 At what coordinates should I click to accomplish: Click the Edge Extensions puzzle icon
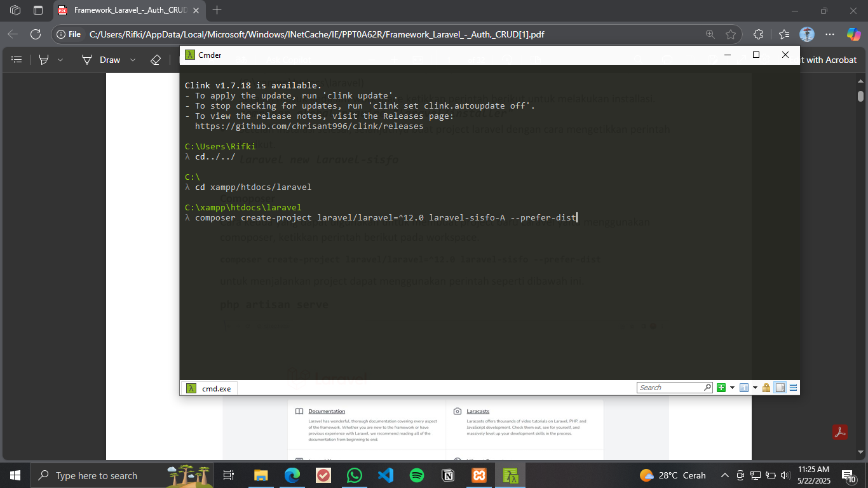(x=758, y=34)
